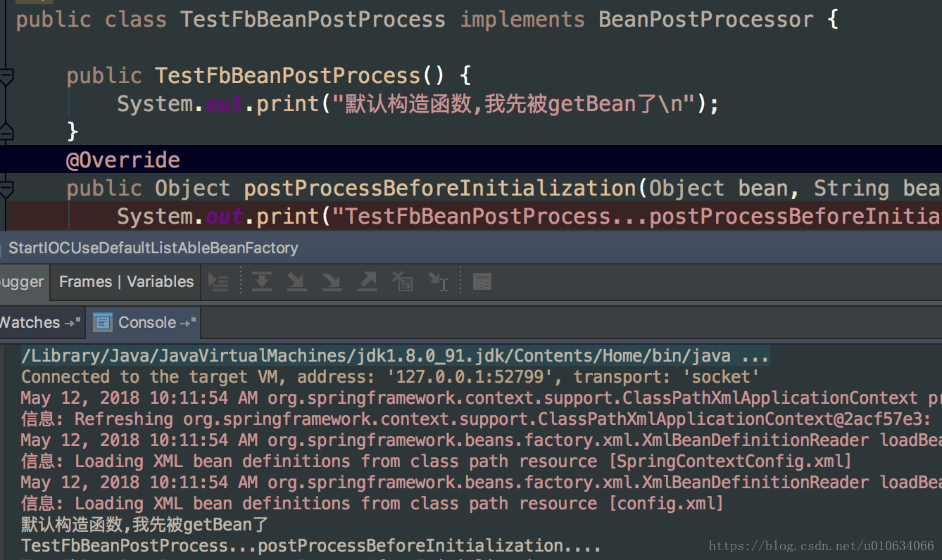
Task: Click the Show Execution Point icon
Action: (x=218, y=282)
